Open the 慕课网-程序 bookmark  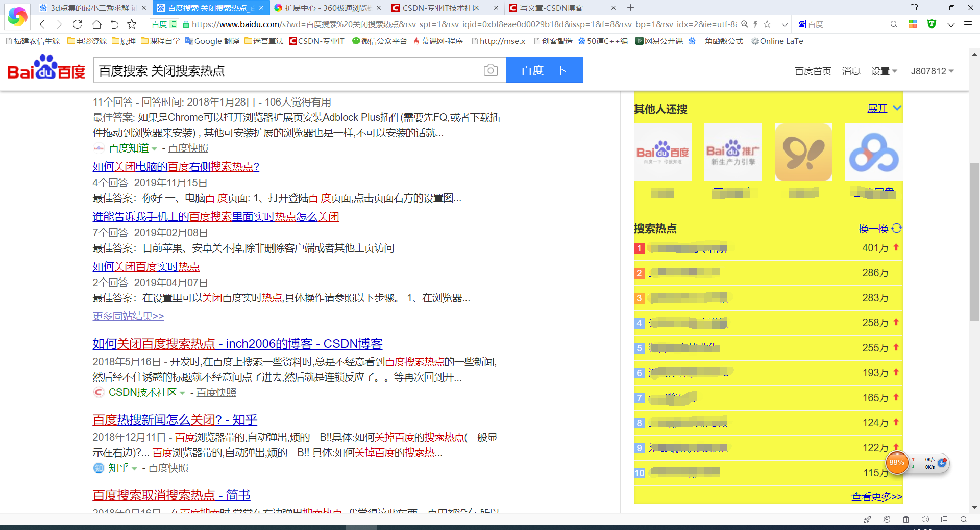(x=438, y=41)
